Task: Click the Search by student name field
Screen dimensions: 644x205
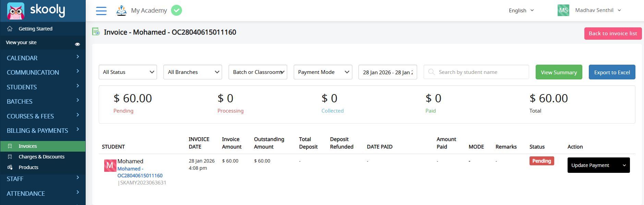Action: 481,72
